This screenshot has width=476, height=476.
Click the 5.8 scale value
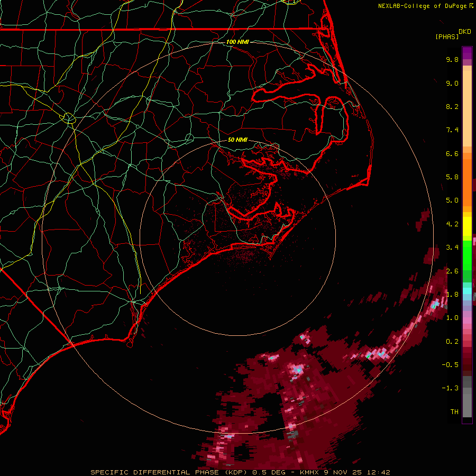point(452,177)
